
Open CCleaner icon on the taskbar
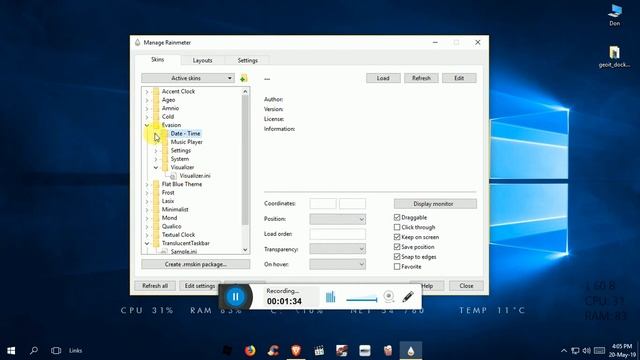point(273,351)
